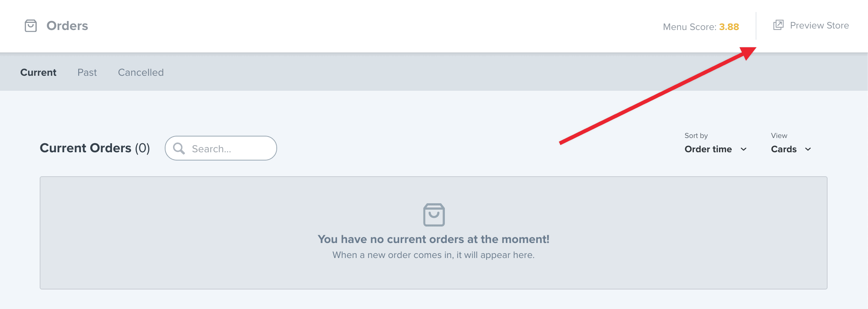Open the Cancelled orders tab

[x=141, y=72]
